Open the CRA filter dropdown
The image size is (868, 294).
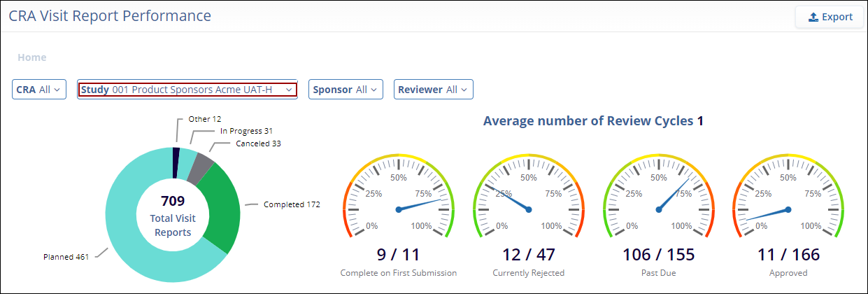click(39, 90)
